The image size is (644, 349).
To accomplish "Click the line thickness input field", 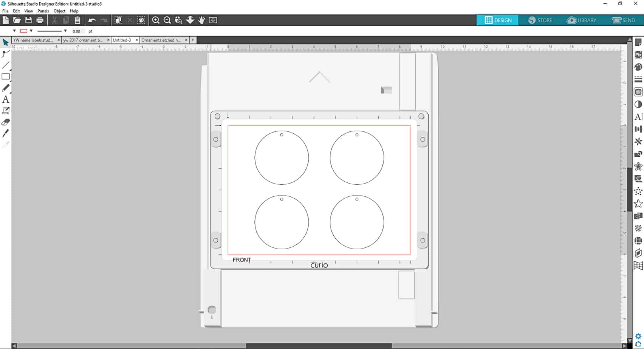I will click(77, 31).
